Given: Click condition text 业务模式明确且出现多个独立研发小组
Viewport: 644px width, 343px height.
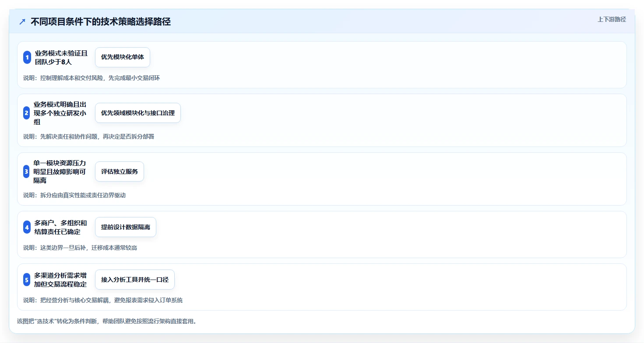Looking at the screenshot, I should tap(60, 113).
